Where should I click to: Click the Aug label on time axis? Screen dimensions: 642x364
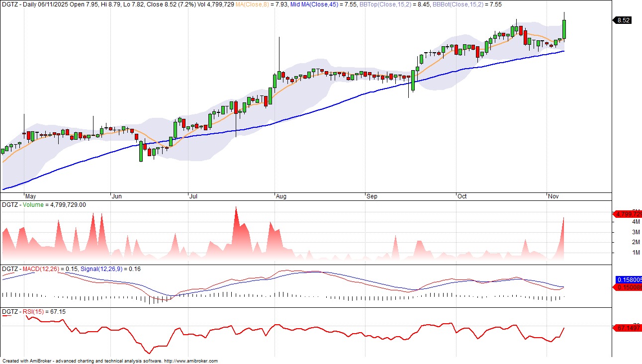pos(281,196)
